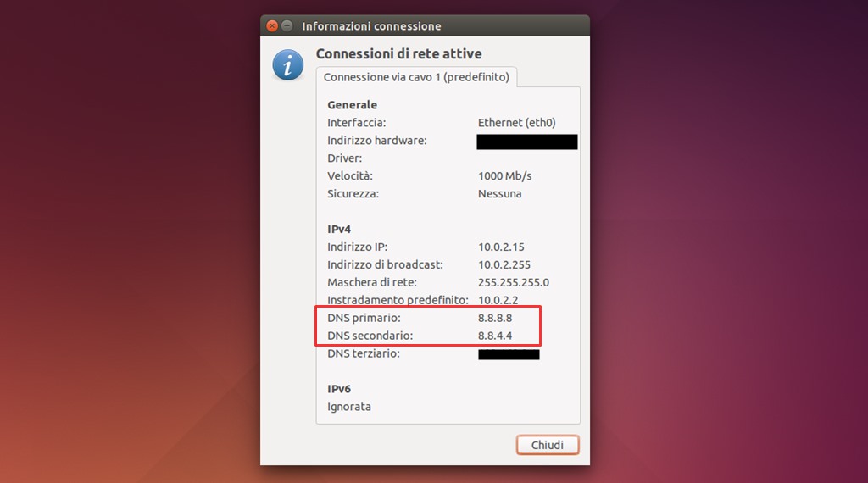Click the Generale section header
Screen dimensions: 868x483
[352, 105]
